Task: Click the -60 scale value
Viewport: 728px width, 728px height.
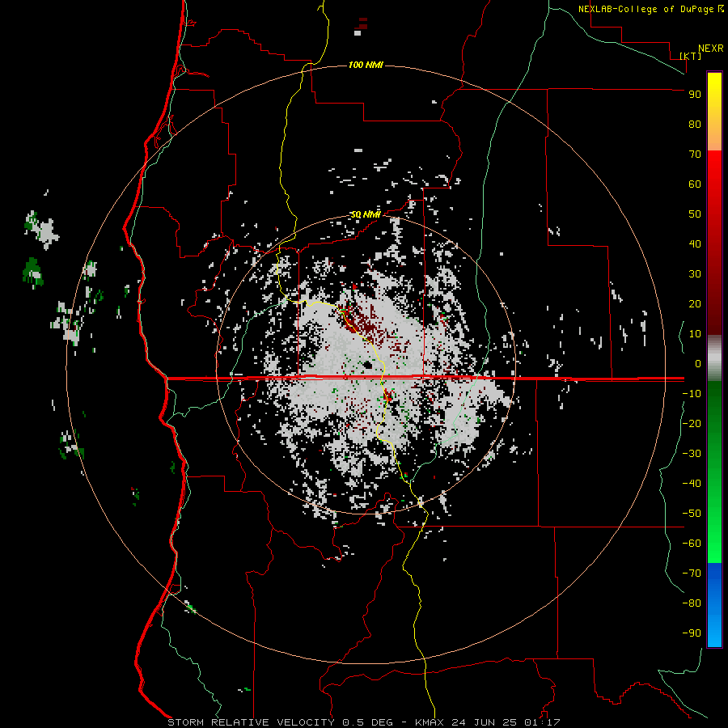Action: click(692, 544)
